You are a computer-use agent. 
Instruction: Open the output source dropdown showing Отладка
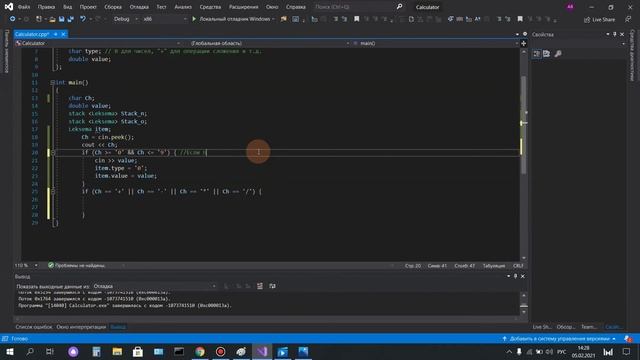[154, 286]
